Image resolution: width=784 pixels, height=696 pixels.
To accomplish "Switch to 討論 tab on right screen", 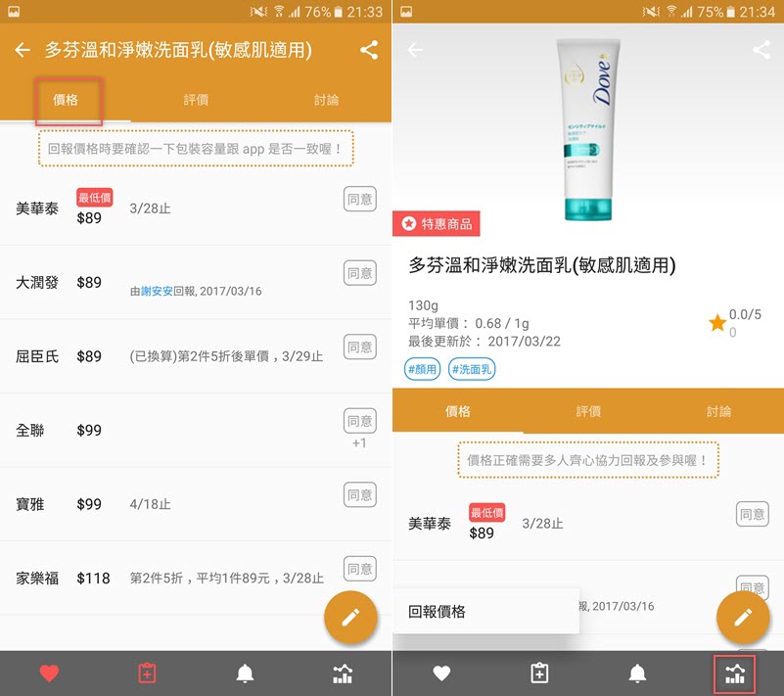I will 719,411.
